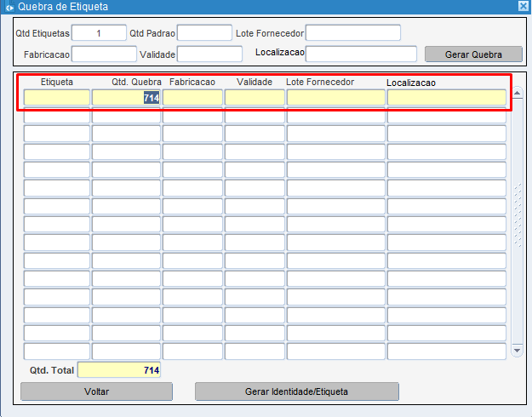Click the first row Localizacao cell in the grid
Image resolution: width=532 pixels, height=417 pixels.
click(x=446, y=98)
